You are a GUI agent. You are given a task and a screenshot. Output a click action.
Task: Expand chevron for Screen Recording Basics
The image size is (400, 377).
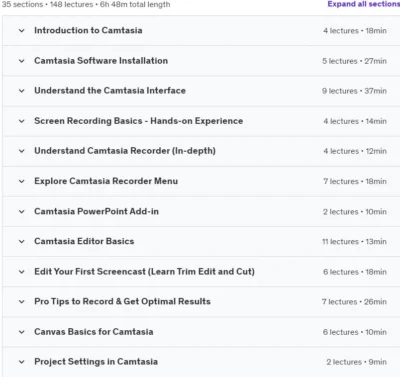[22, 121]
